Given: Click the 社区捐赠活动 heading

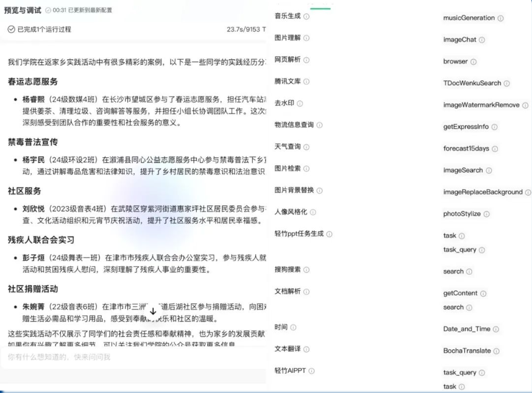Looking at the screenshot, I should pos(33,289).
